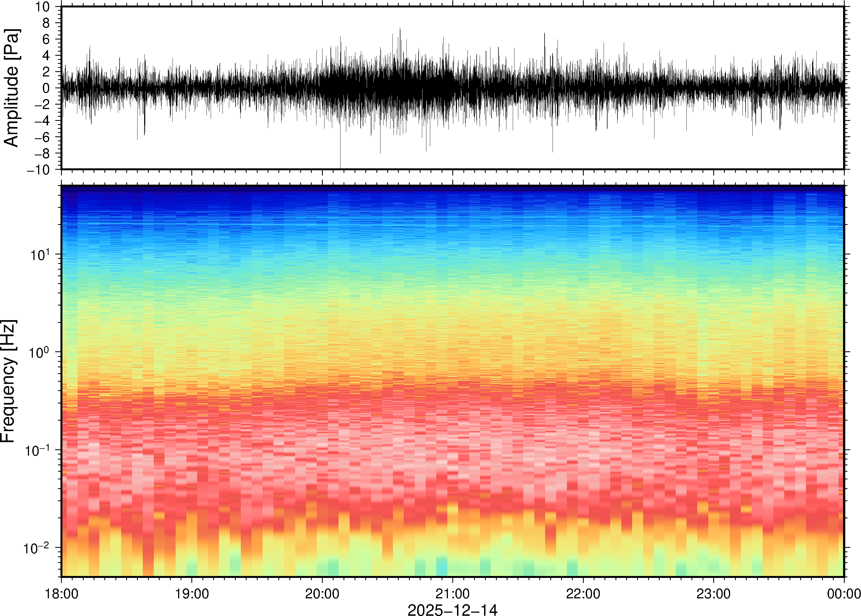Select the -10 amplitude tick label

[x=38, y=169]
